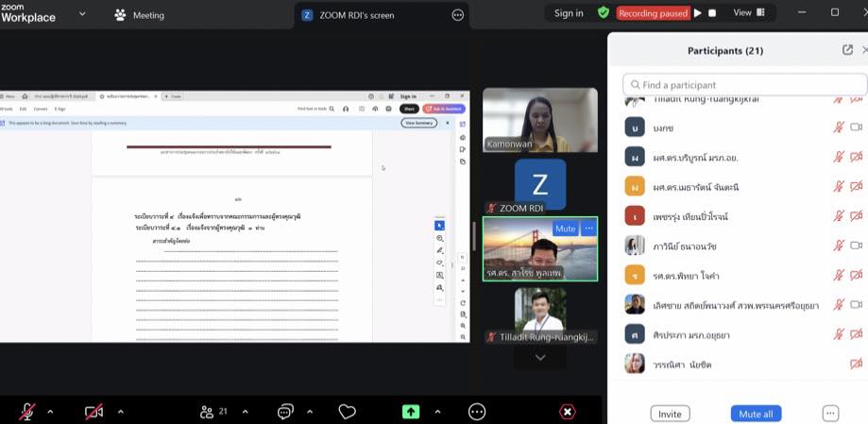This screenshot has height=424, width=868.
Task: Open the Zoom Workplace dropdown chevron
Action: pyautogui.click(x=82, y=14)
